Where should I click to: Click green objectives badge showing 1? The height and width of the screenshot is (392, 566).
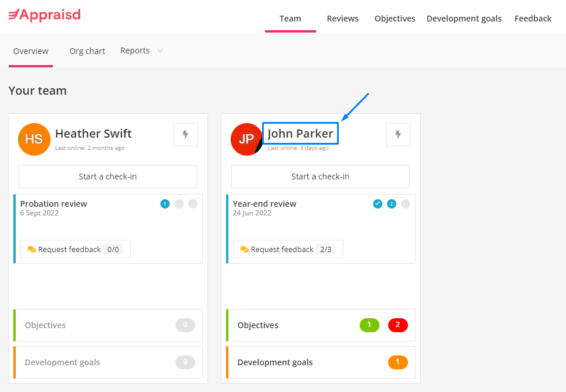point(370,325)
